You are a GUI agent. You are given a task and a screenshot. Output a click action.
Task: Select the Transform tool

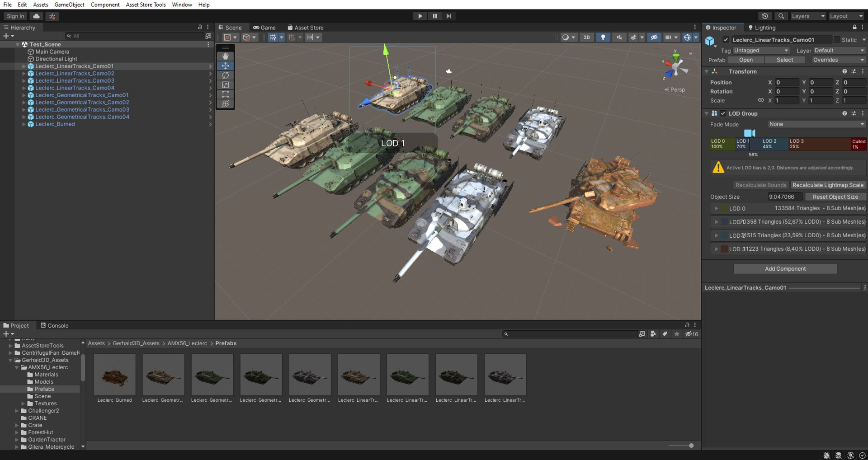tap(225, 103)
